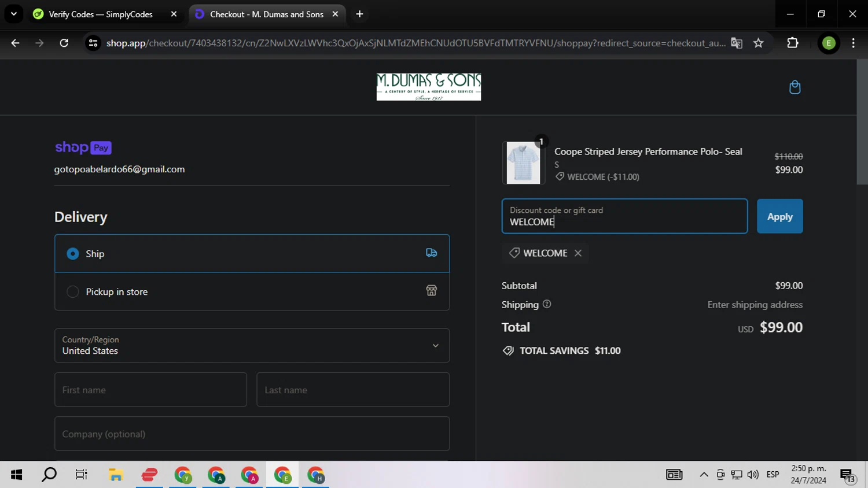The height and width of the screenshot is (488, 868).
Task: Close the Verify Codes — SimplyCodes tab
Action: [174, 14]
